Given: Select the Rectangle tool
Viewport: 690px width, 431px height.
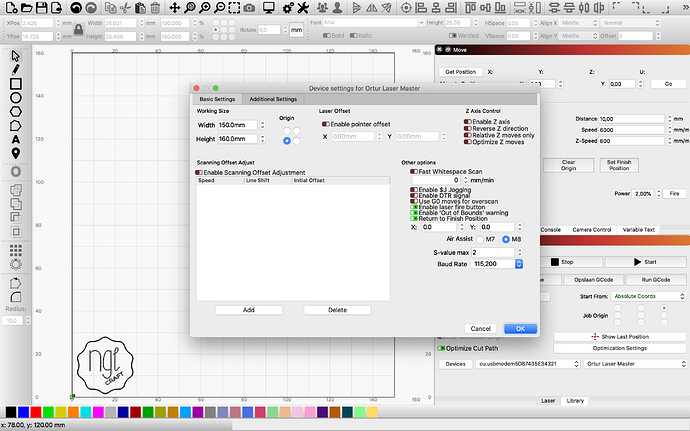Looking at the screenshot, I should coord(15,84).
